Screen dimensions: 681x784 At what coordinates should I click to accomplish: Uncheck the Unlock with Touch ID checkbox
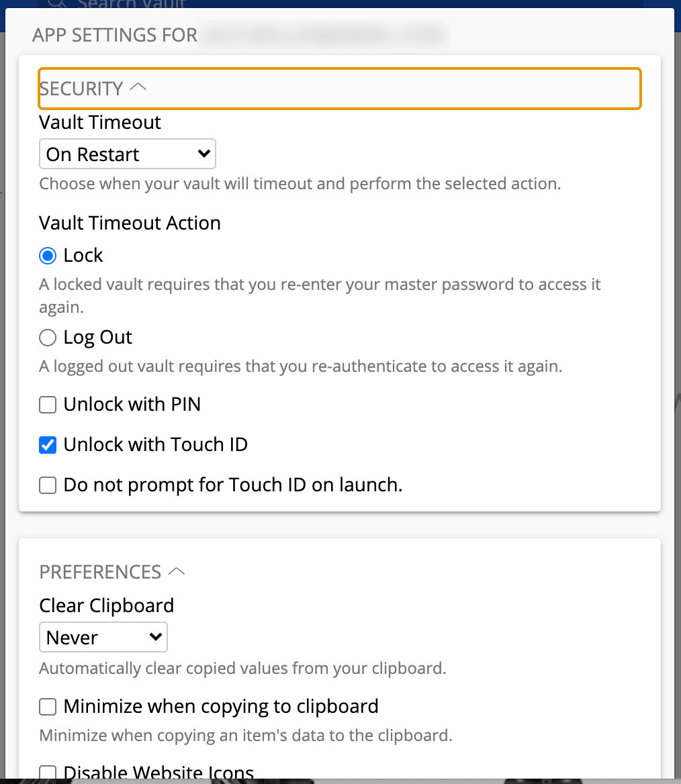48,445
